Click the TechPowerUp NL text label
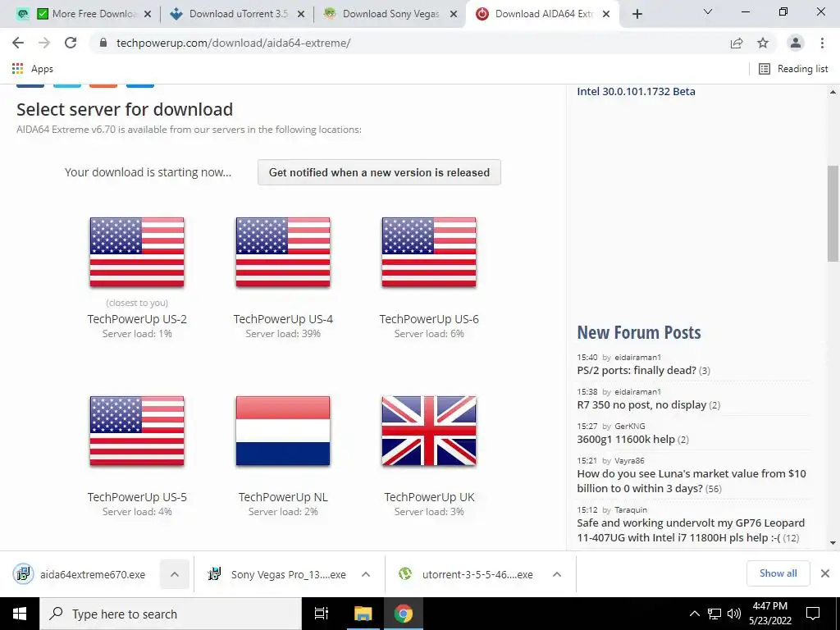The image size is (840, 630). coord(283,497)
